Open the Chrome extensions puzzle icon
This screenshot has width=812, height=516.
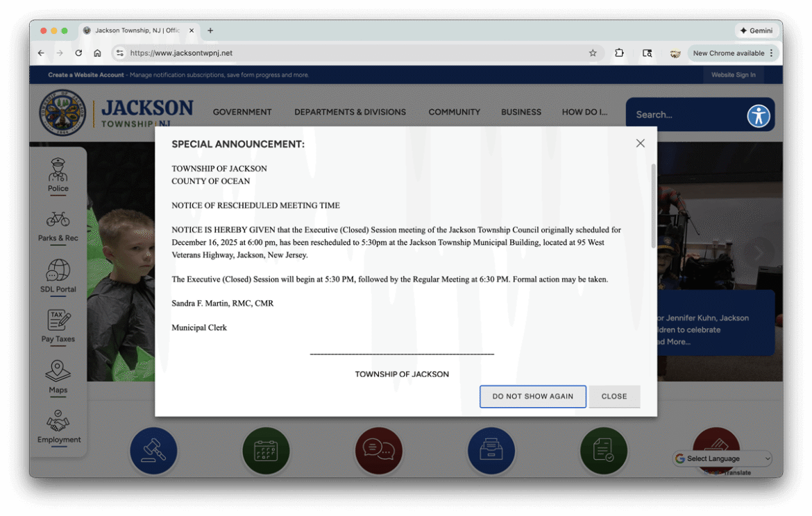[619, 53]
